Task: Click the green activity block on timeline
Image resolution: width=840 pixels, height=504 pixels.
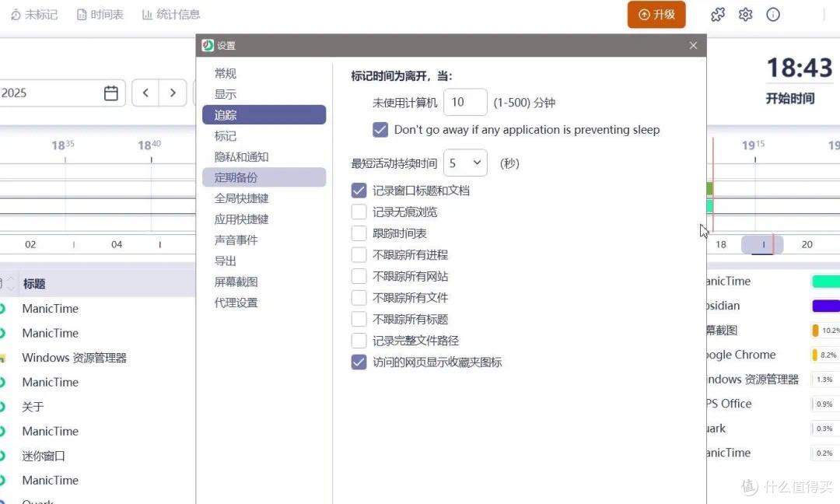Action: tap(709, 188)
